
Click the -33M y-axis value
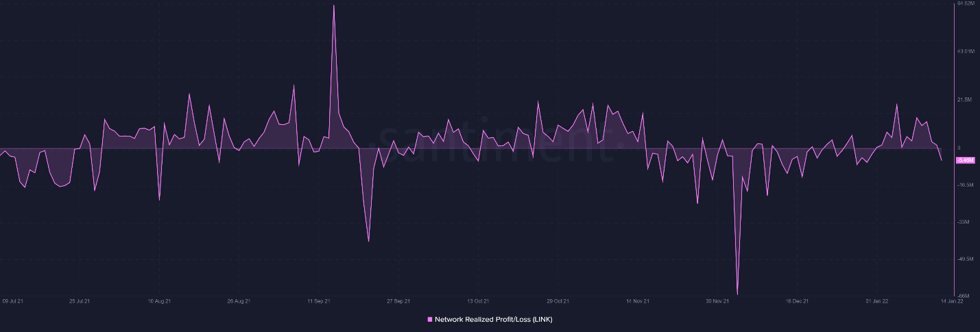tap(963, 222)
